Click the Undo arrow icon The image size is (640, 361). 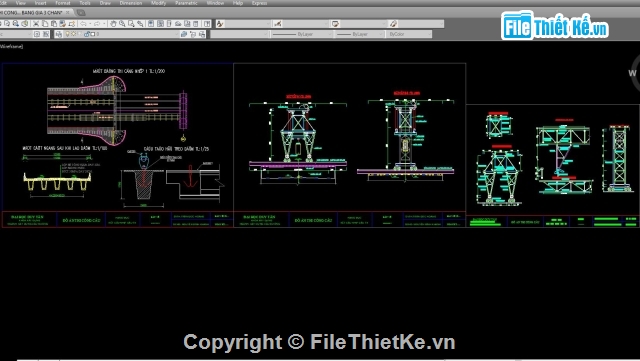click(83, 23)
